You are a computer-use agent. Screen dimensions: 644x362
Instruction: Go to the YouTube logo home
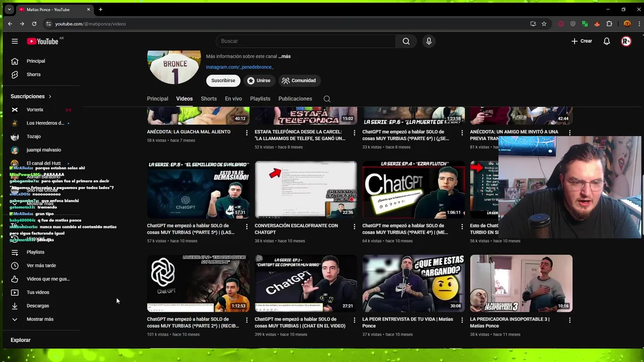(43, 41)
